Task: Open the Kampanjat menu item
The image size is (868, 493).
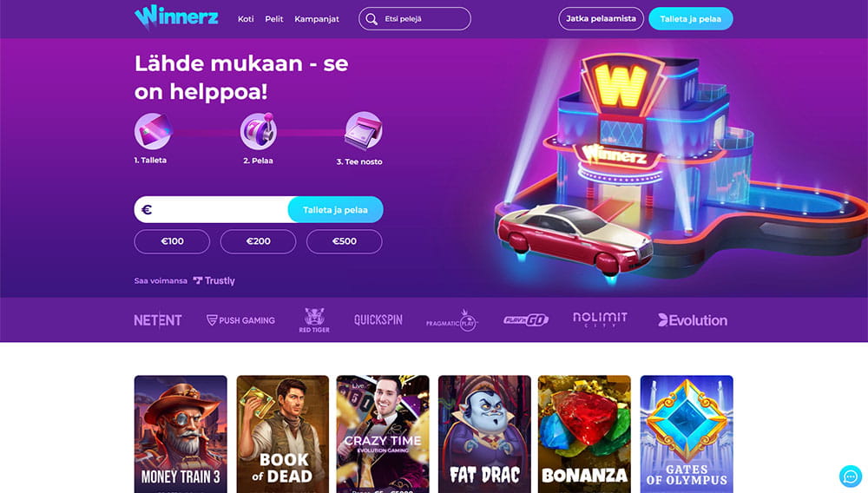Action: coord(317,19)
